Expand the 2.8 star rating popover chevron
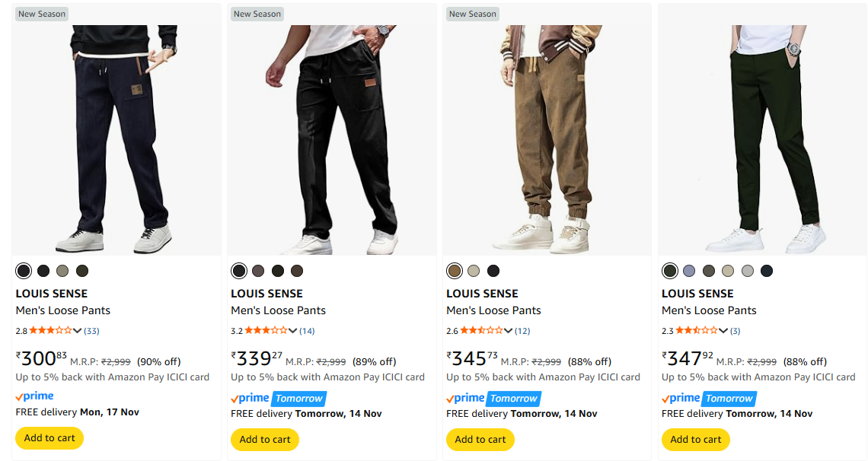This screenshot has width=868, height=461. coord(77,330)
